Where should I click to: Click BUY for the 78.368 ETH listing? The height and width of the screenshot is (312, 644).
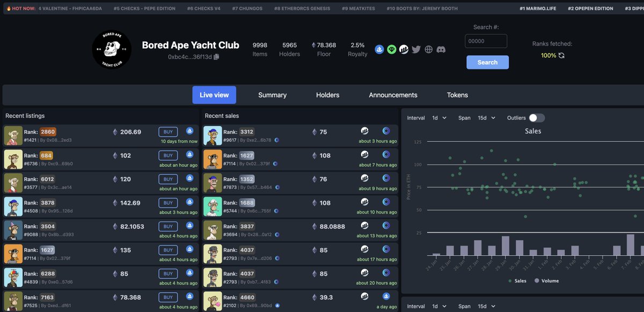coord(168,297)
